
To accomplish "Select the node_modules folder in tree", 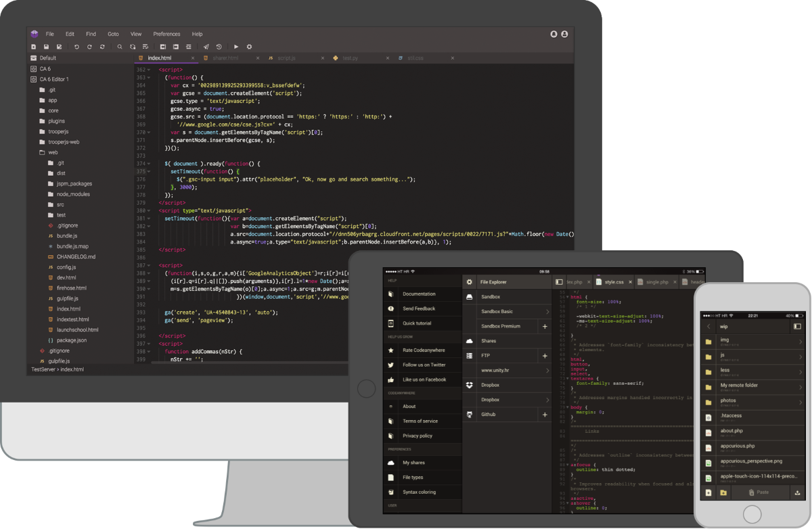I will (x=73, y=194).
